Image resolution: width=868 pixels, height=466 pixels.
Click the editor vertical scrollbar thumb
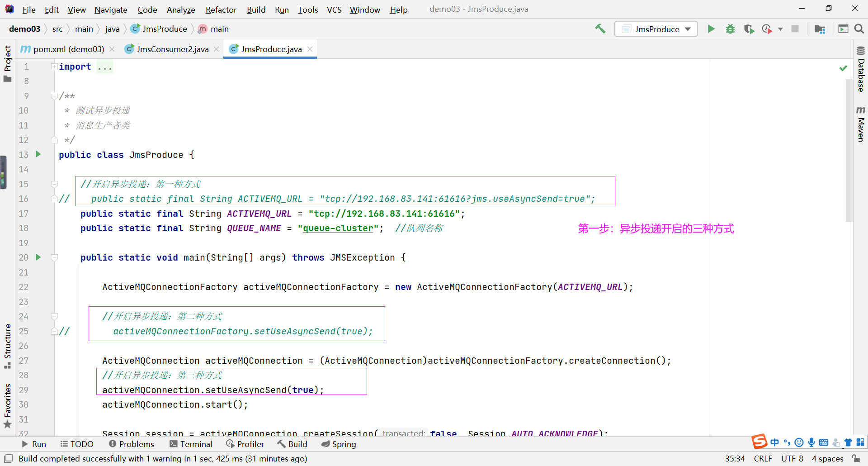coord(849,149)
